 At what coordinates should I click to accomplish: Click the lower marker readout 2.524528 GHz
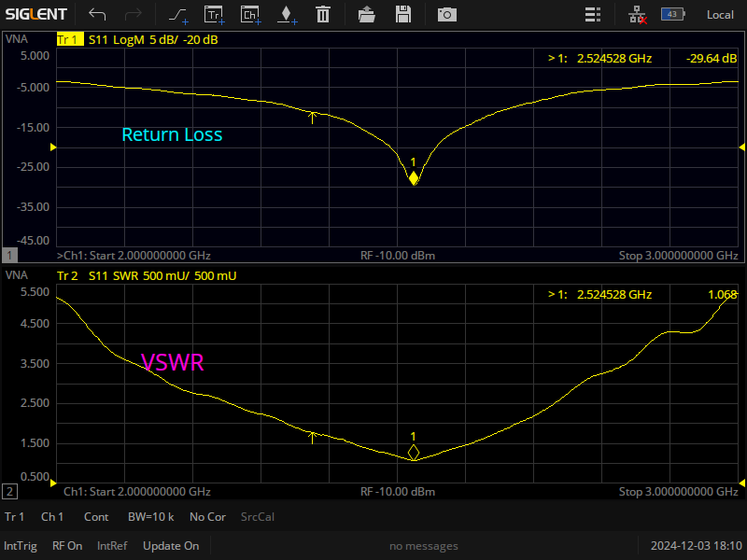pyautogui.click(x=614, y=294)
